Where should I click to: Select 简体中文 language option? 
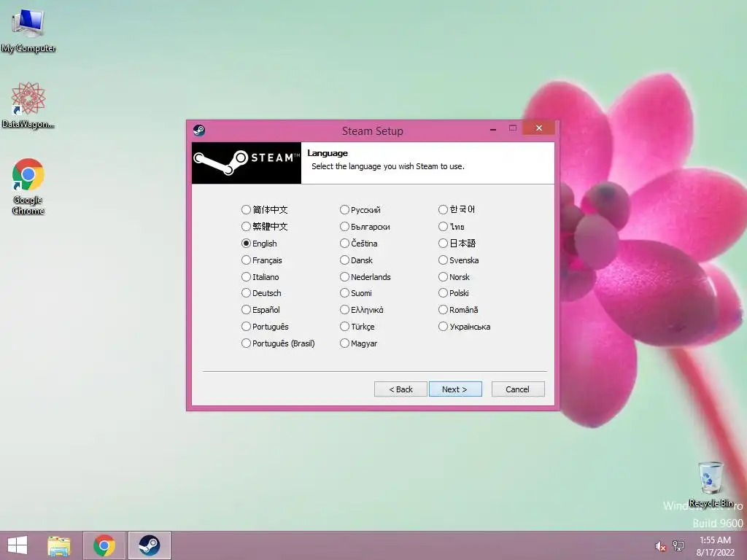tap(264, 209)
